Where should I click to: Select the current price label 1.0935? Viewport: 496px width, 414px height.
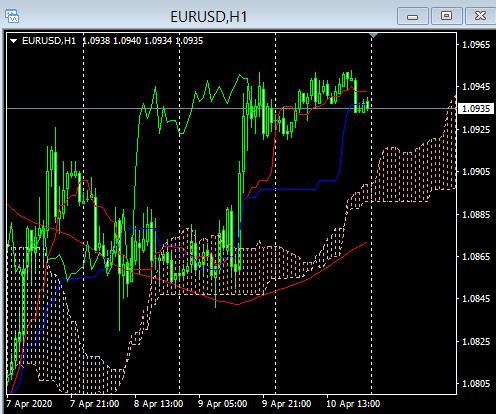[x=476, y=109]
